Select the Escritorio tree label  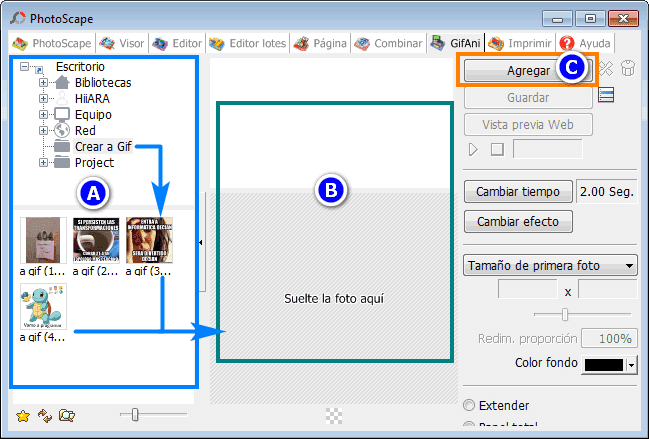click(80, 67)
